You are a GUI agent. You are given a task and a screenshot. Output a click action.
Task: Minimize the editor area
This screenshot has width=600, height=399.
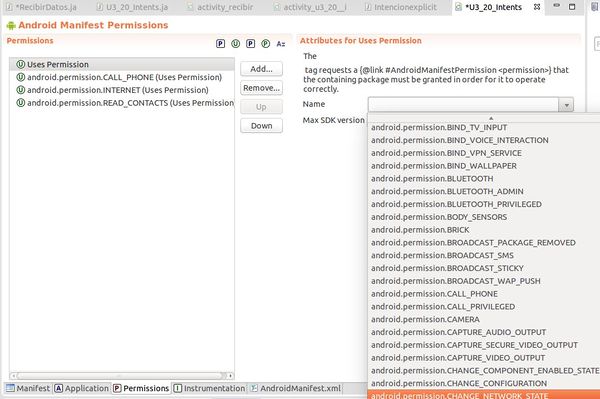coord(557,5)
